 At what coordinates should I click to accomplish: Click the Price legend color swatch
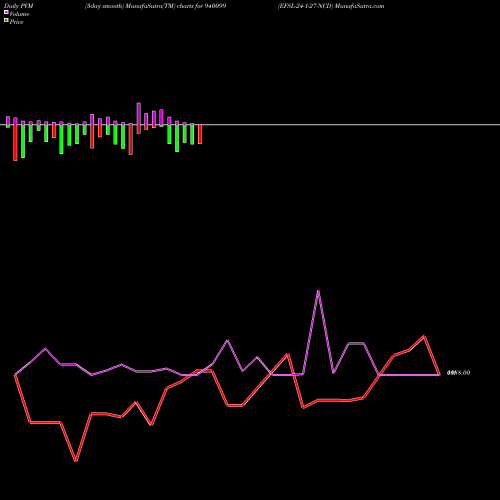point(6,21)
